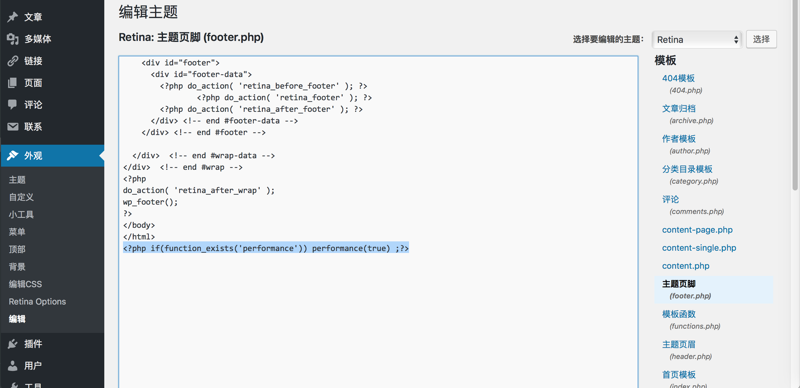Click the chain icon for 链接
800x388 pixels.
pyautogui.click(x=13, y=61)
